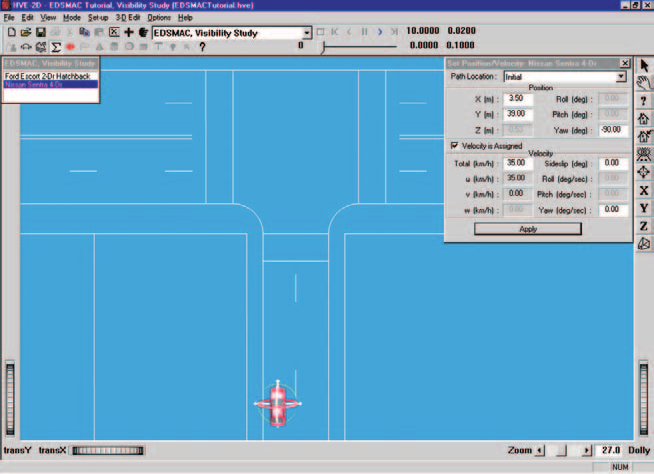
Task: Select Ford Escort 2-Dr Hatchback in list
Action: tap(48, 76)
